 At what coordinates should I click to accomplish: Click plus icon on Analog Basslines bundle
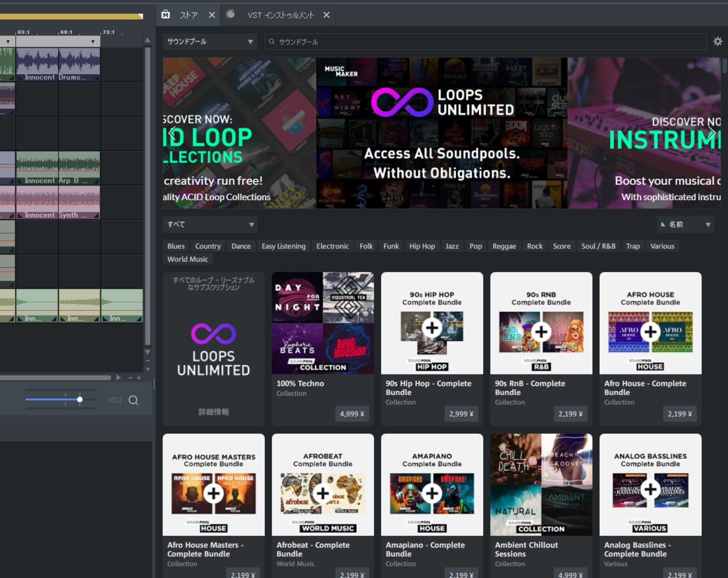click(650, 490)
